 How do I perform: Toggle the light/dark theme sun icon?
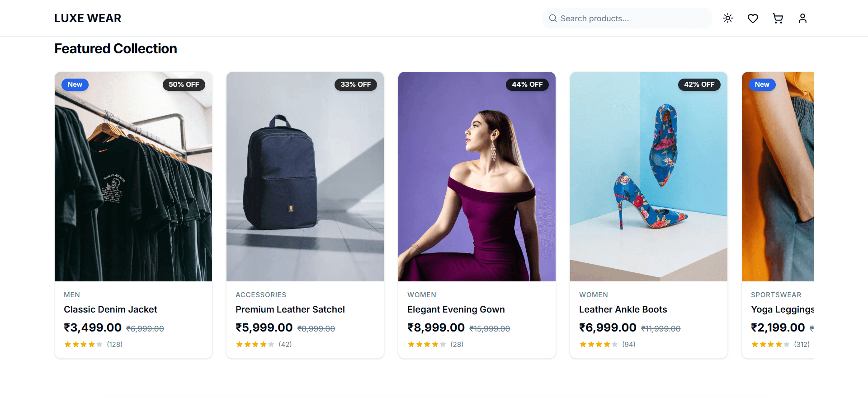coord(728,19)
